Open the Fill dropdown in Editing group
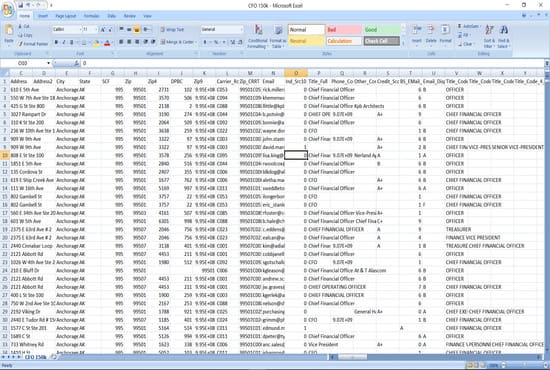550x370 pixels. point(464,35)
